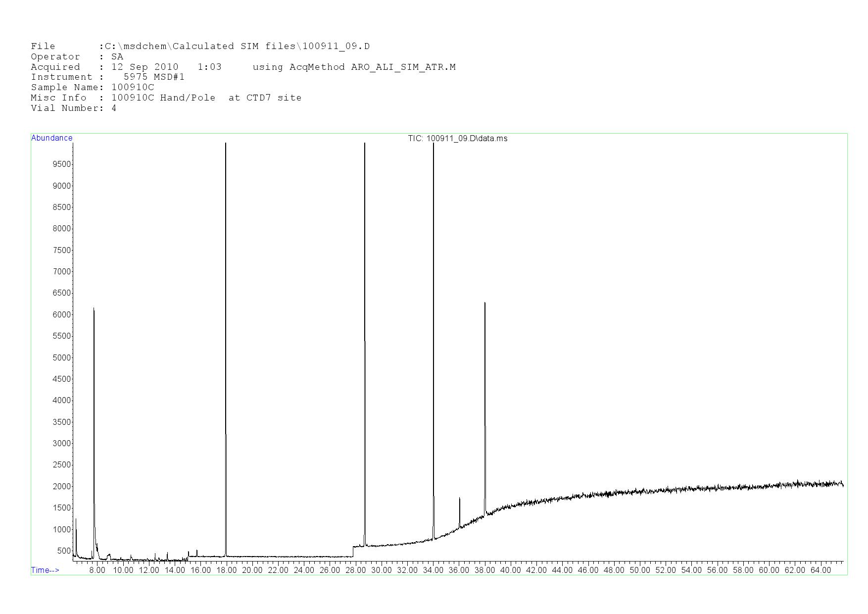This screenshot has width=868, height=614.
Task: Click the tall peak near 18.00 minutes
Action: 226,347
